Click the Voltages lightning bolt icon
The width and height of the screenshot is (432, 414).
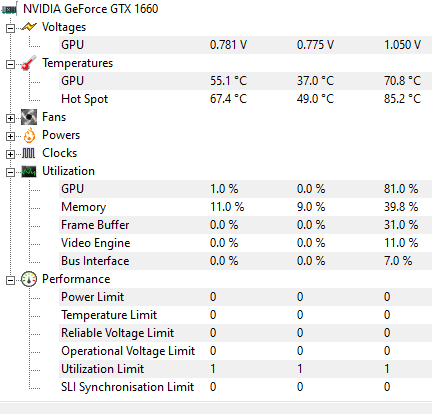pyautogui.click(x=29, y=27)
